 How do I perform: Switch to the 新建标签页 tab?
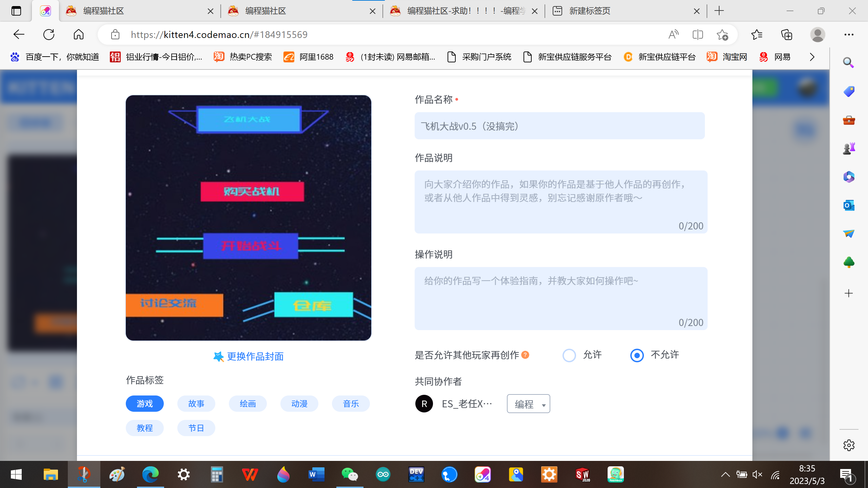626,11
